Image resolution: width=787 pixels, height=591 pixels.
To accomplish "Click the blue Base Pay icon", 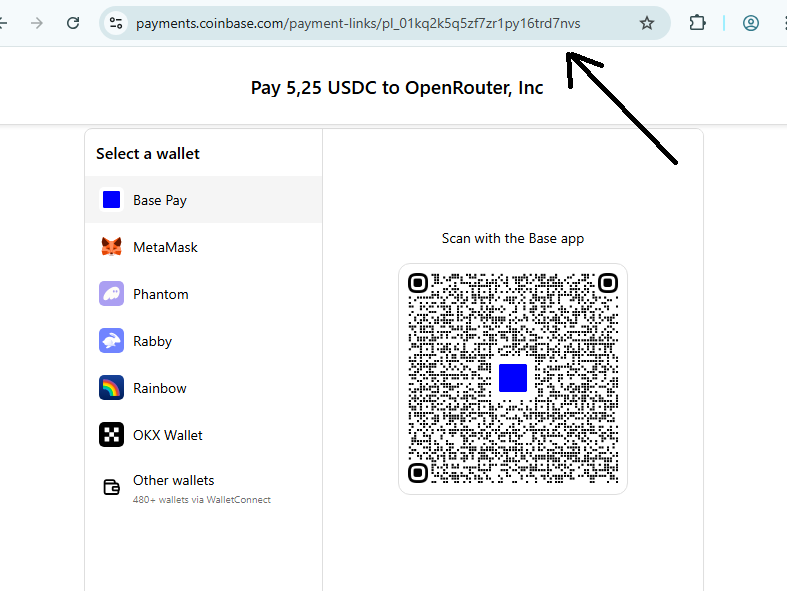I will 111,199.
